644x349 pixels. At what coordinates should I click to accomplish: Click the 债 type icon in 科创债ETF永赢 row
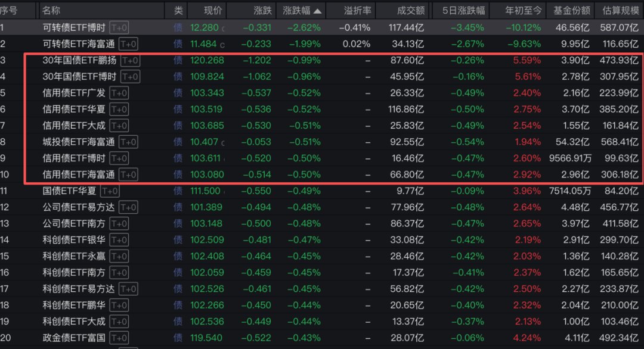click(178, 256)
